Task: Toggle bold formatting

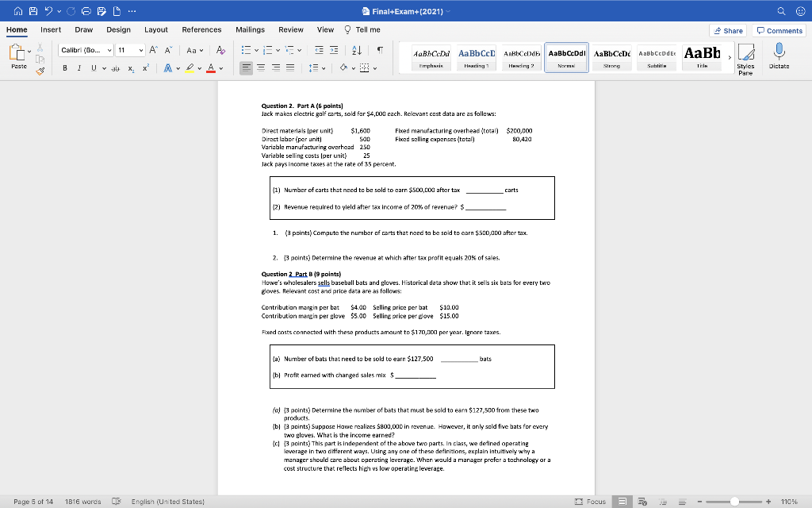Action: point(65,68)
